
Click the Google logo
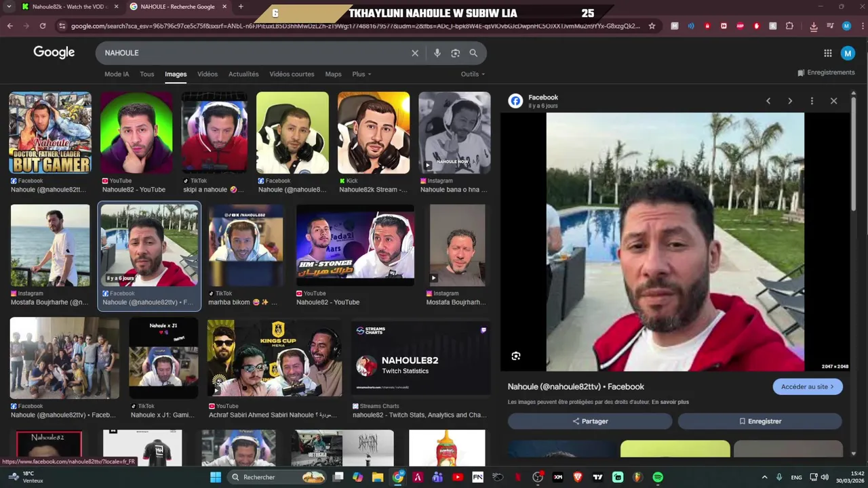(54, 53)
